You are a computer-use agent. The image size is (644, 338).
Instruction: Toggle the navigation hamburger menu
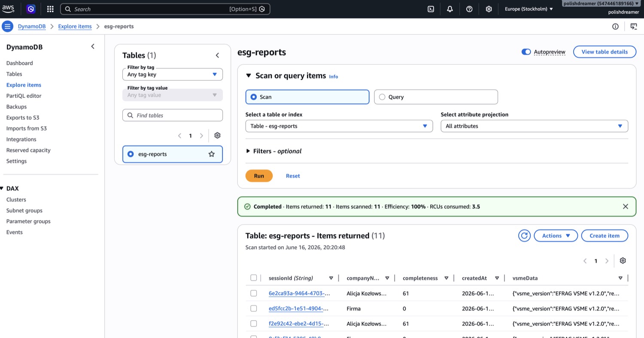click(7, 26)
